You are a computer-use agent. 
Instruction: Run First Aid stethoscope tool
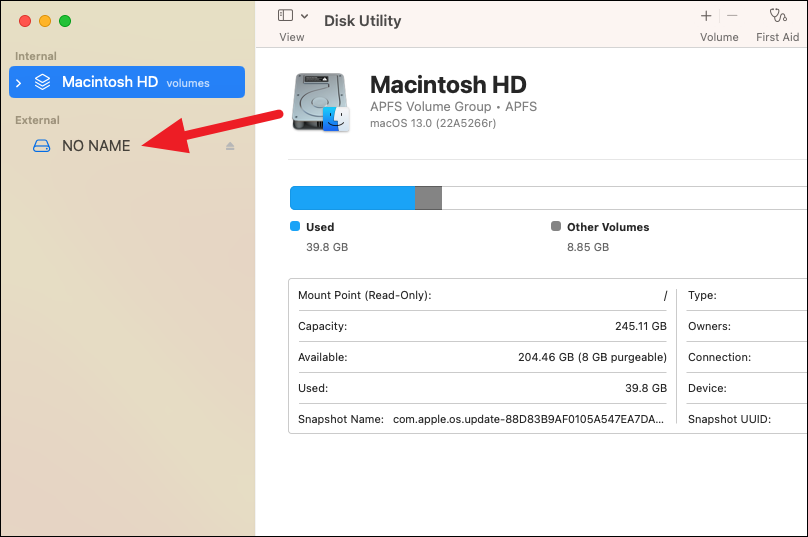click(778, 15)
